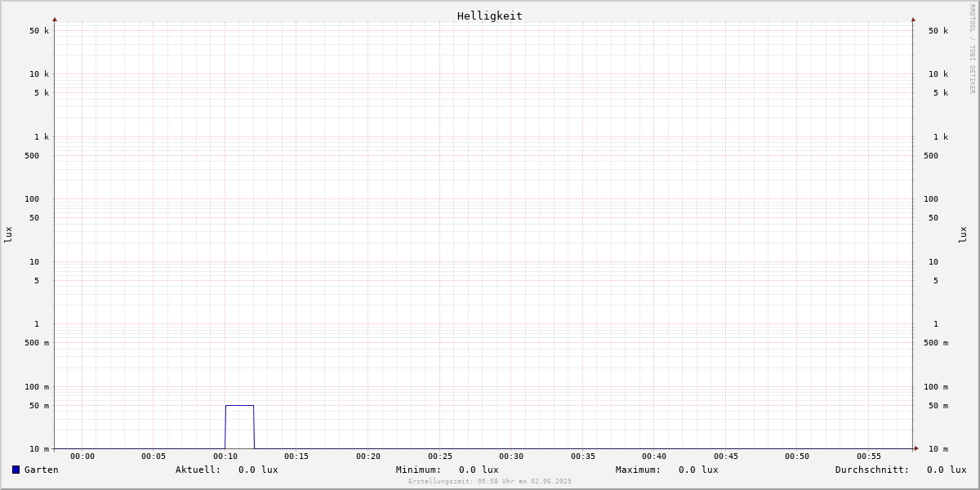Select the "5 k" tick on the right axis
The width and height of the screenshot is (980, 490).
941,93
